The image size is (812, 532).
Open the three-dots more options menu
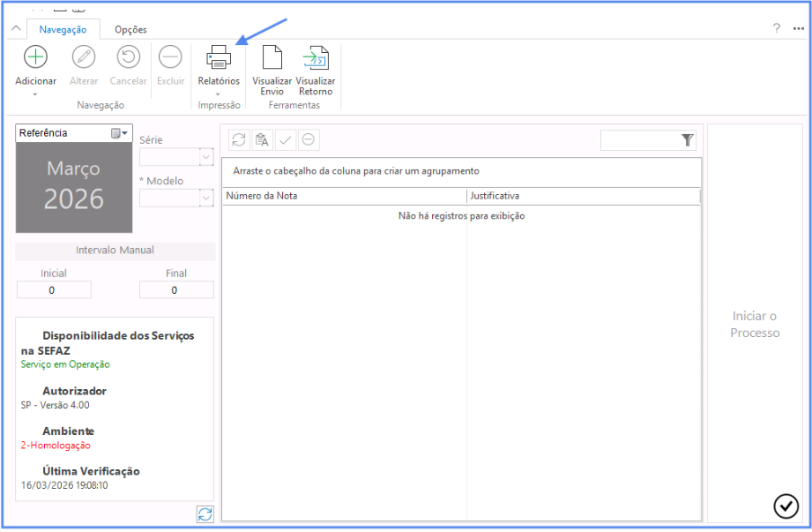(x=798, y=28)
